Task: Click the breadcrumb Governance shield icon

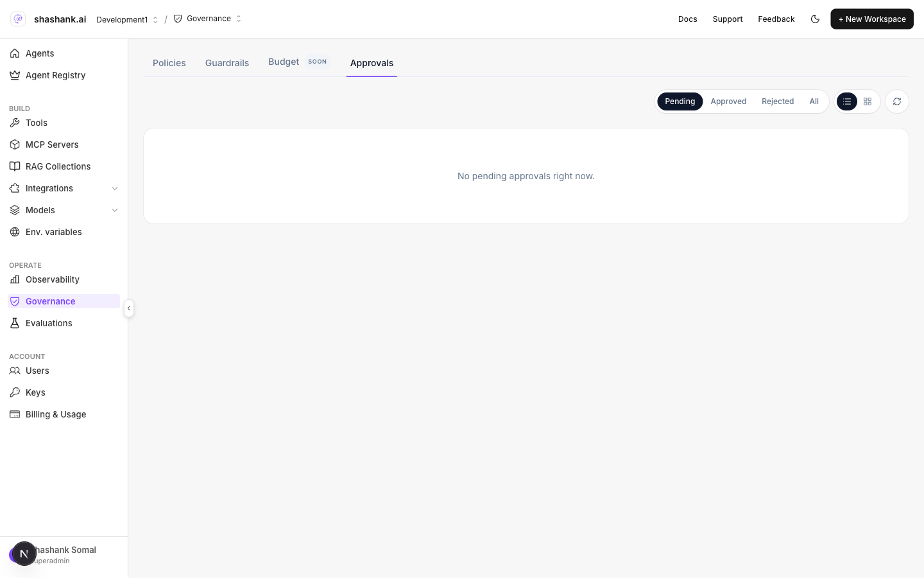Action: pos(178,19)
